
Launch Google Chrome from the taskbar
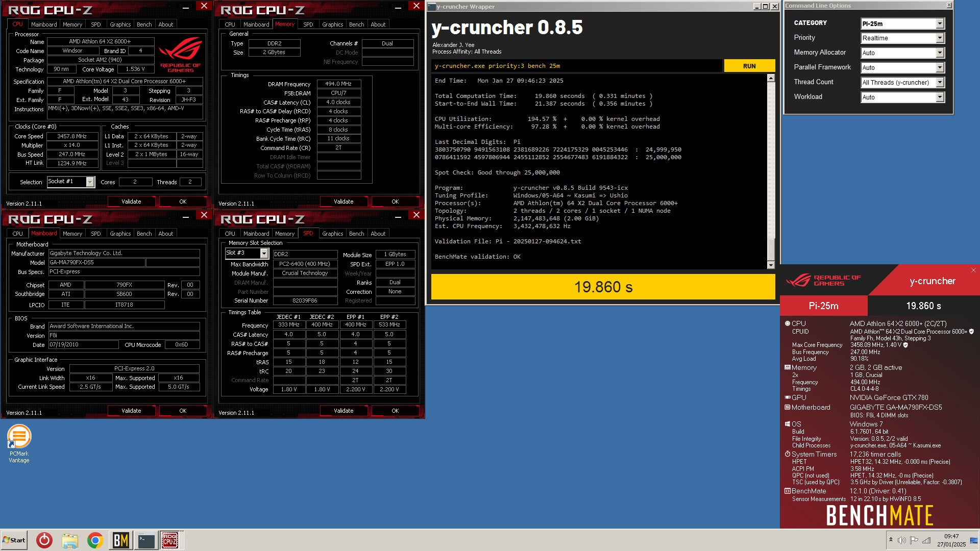tap(95, 540)
